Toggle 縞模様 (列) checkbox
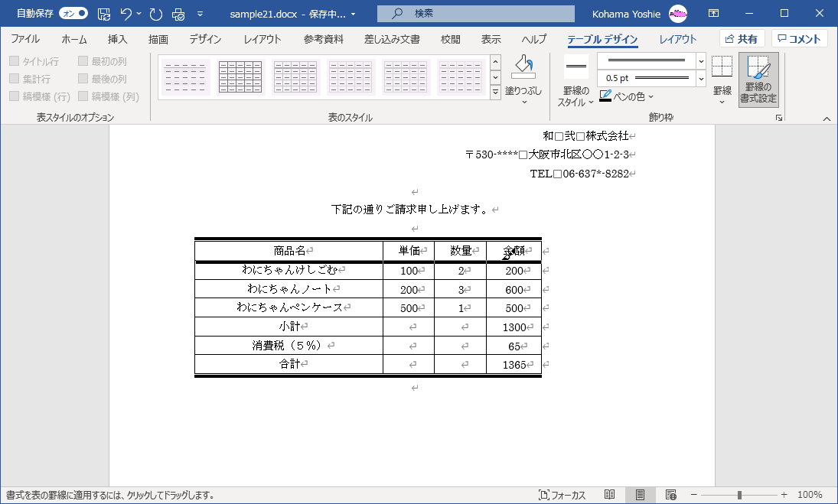Screen dimensions: 838x504 pyautogui.click(x=83, y=96)
